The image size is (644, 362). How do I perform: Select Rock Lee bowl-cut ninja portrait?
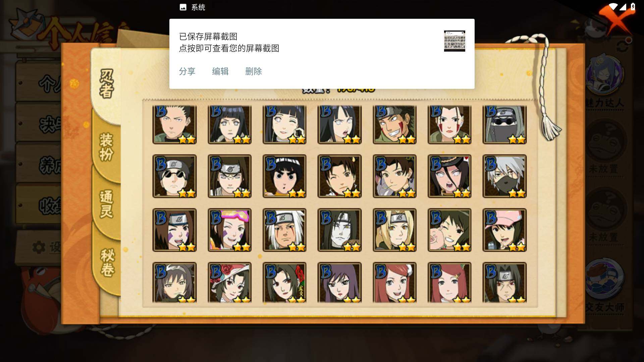point(284,176)
